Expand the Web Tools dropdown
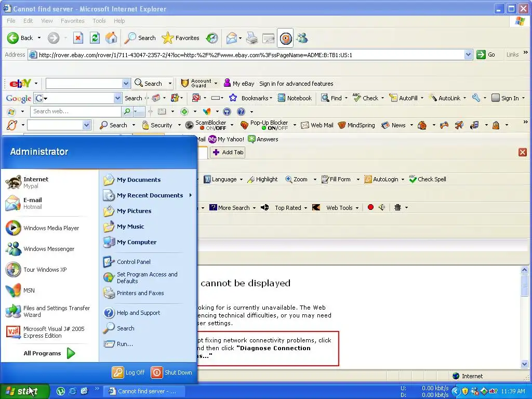532x399 pixels. click(357, 208)
